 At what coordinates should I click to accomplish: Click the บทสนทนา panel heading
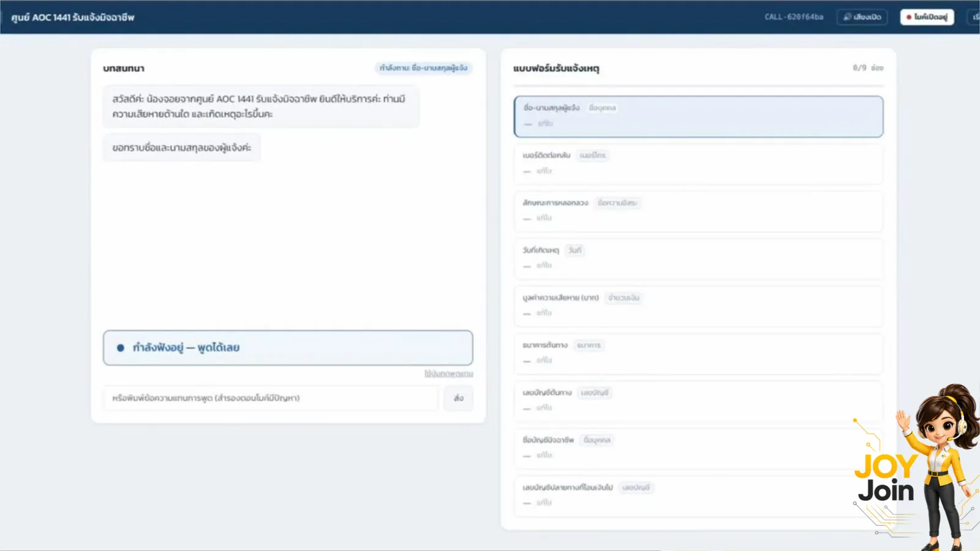124,68
